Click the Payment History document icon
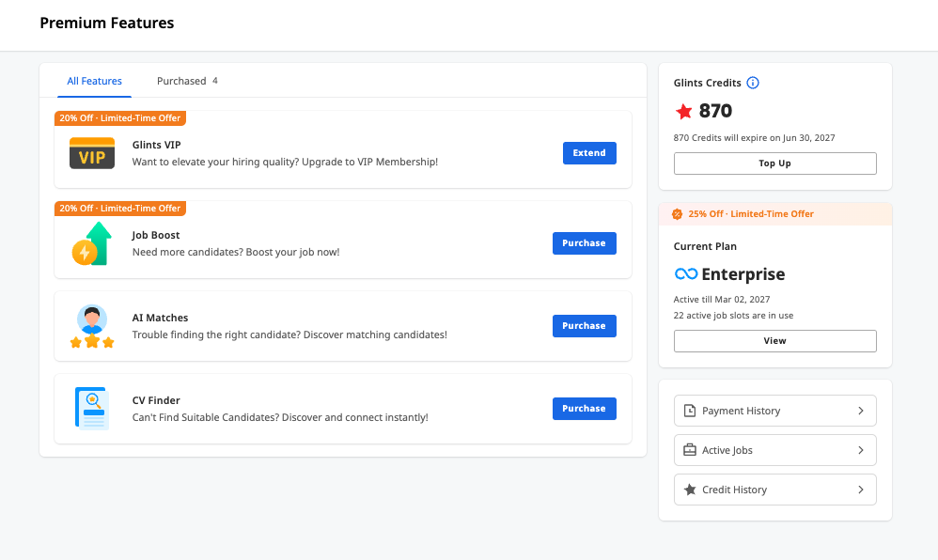 690,411
